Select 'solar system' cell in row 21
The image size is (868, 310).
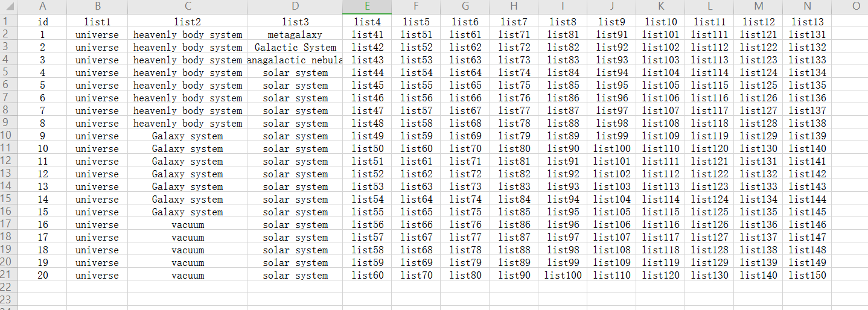coord(295,275)
